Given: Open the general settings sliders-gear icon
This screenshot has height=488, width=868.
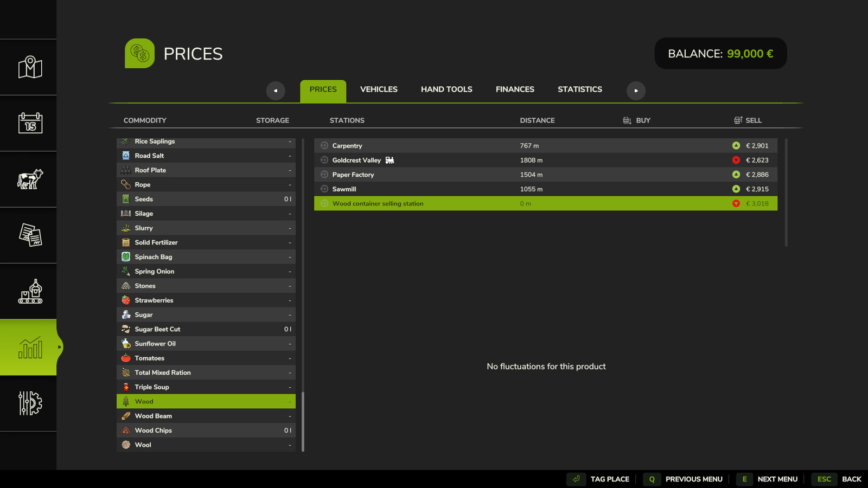Looking at the screenshot, I should 30,403.
